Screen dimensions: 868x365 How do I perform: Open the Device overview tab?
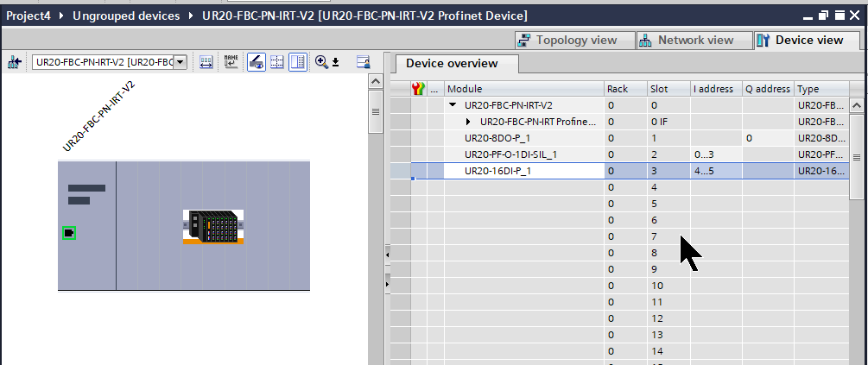[457, 64]
